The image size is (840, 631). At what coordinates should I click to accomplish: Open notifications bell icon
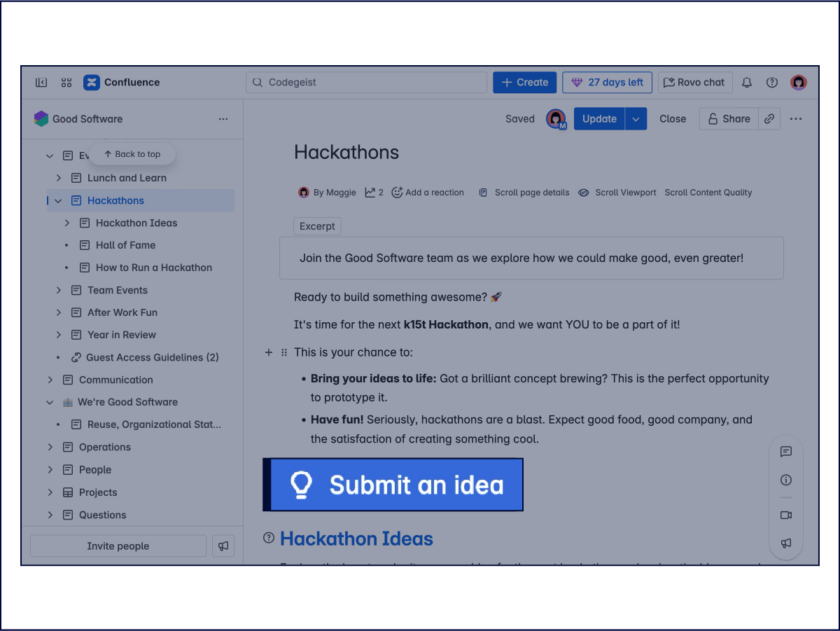pos(747,83)
